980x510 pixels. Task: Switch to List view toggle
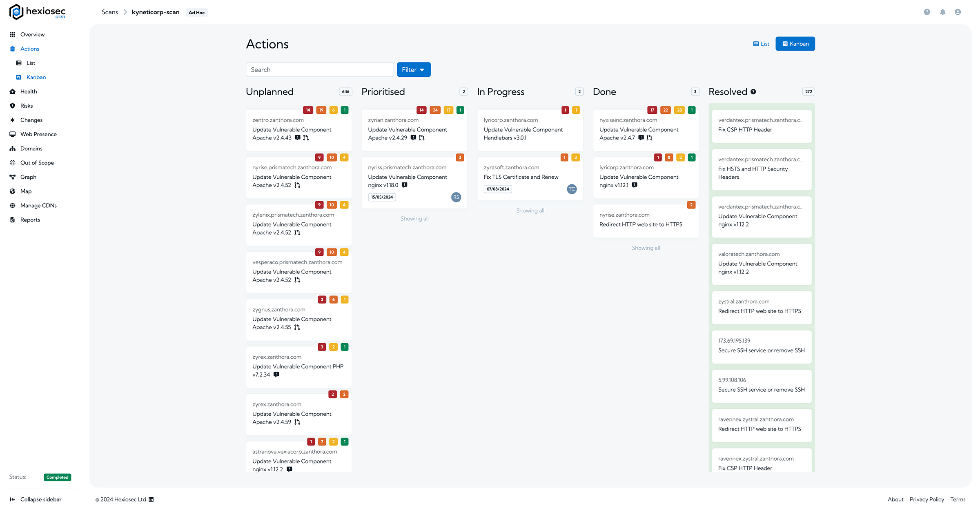click(x=761, y=44)
